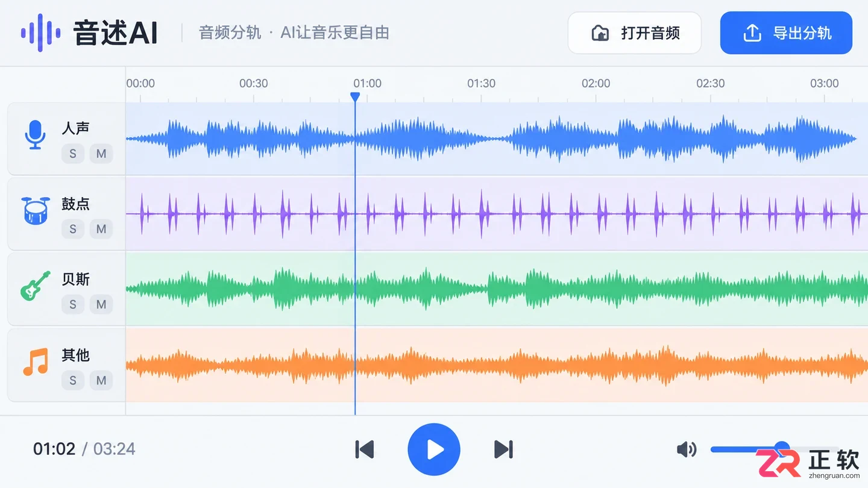Click the 鼓点 track label

pos(75,204)
